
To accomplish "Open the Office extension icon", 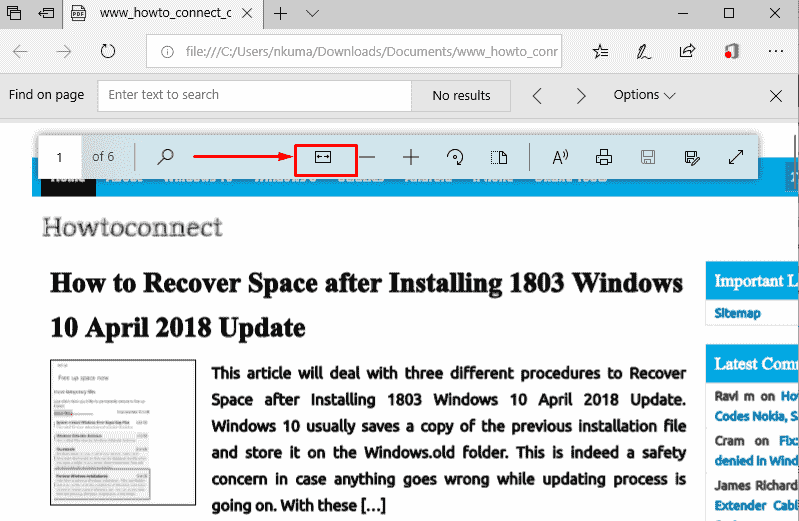I will pyautogui.click(x=731, y=51).
